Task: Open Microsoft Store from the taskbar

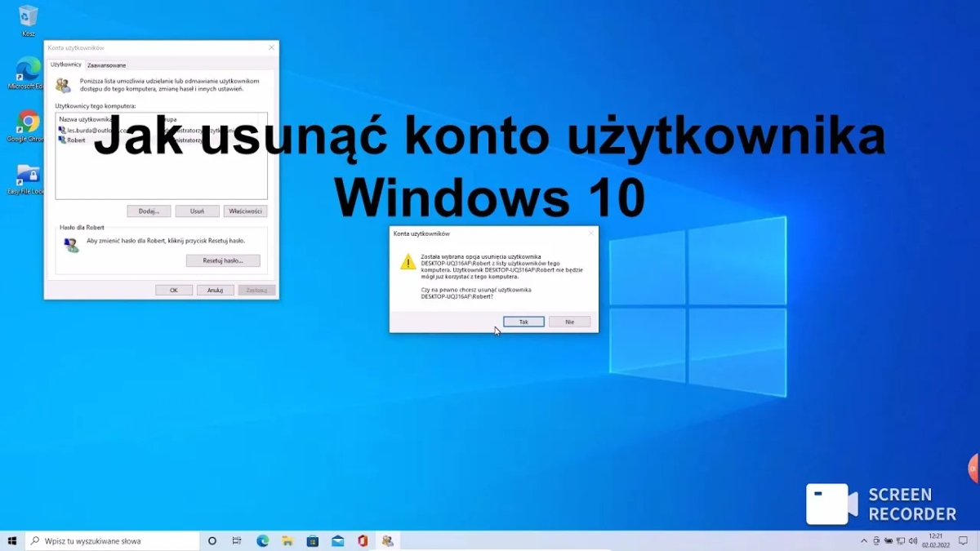Action: [x=313, y=540]
